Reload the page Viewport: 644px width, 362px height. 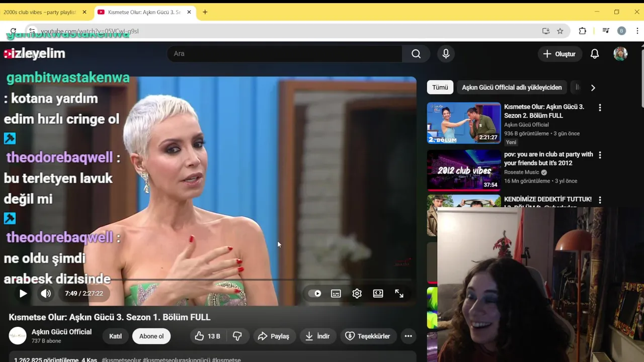pos(13,31)
